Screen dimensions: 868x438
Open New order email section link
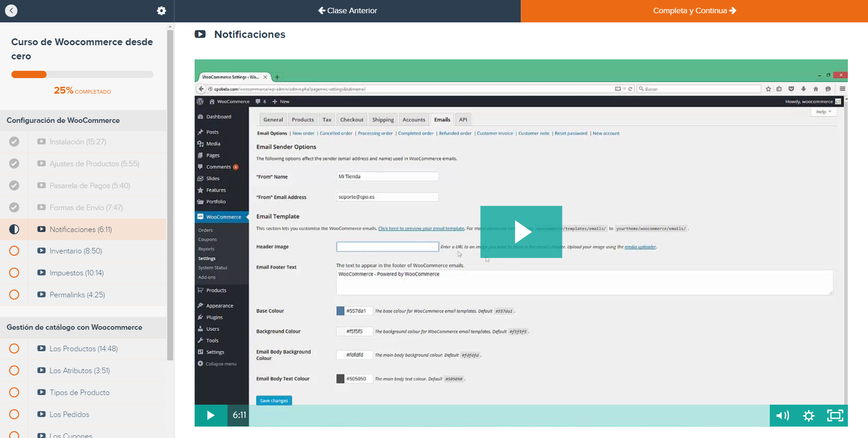(303, 133)
